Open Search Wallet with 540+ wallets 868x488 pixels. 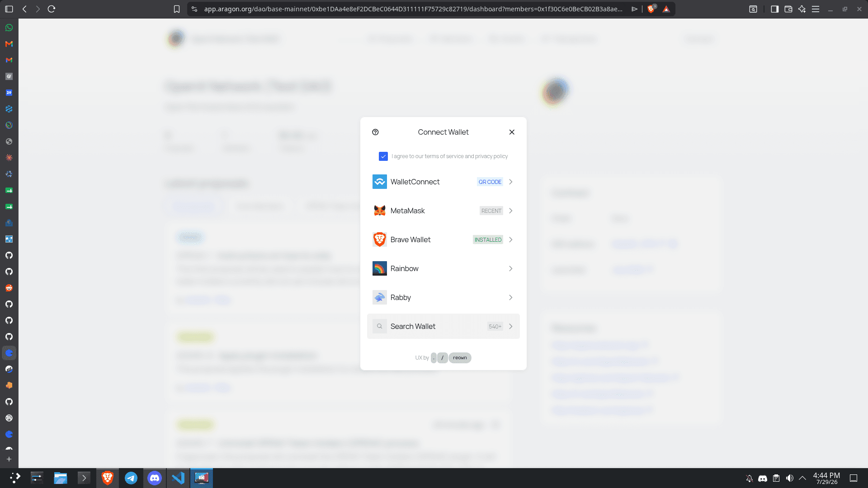[443, 326]
